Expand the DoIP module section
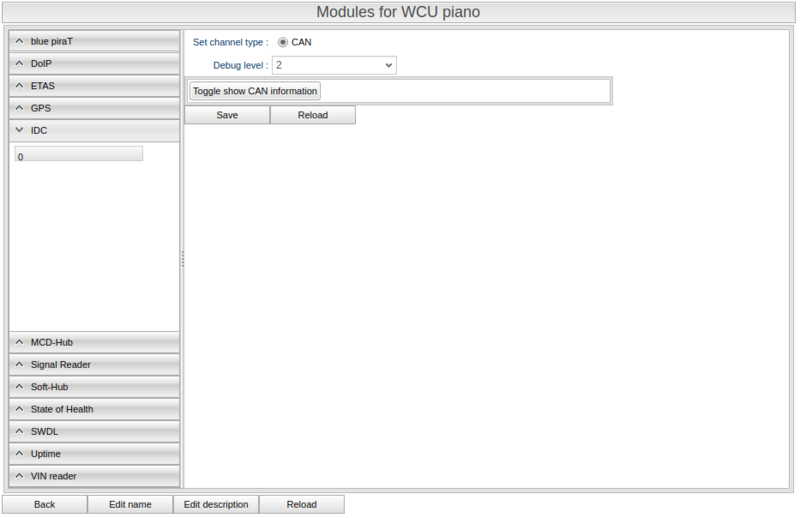 [x=94, y=63]
